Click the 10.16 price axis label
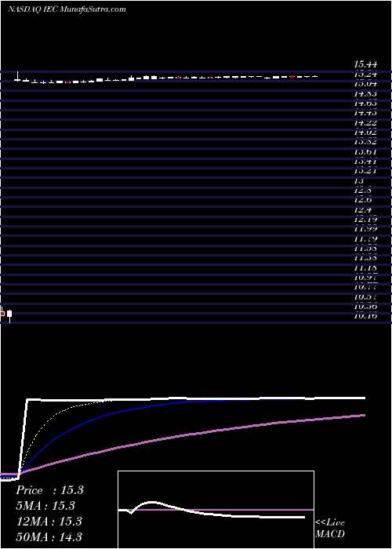The height and width of the screenshot is (549, 392). pos(365,316)
